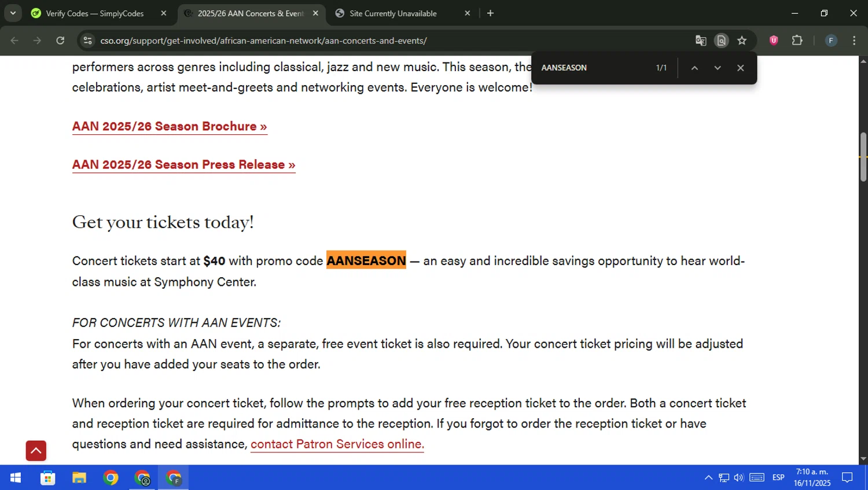The height and width of the screenshot is (490, 868).
Task: Open the touch keyboard tray icon
Action: click(x=757, y=478)
